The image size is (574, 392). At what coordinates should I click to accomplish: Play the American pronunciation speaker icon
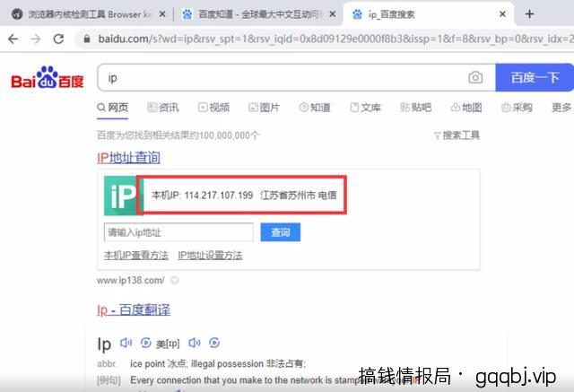pos(195,343)
